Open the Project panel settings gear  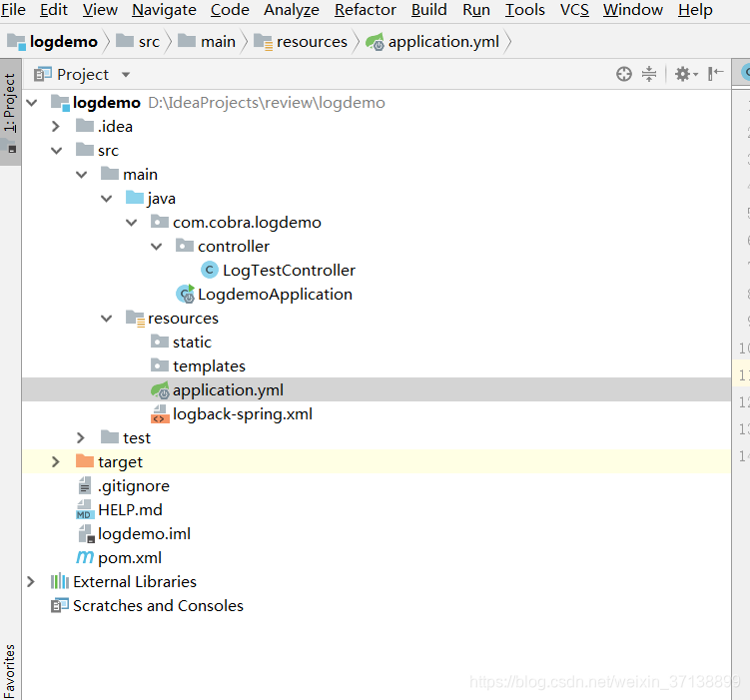[686, 74]
